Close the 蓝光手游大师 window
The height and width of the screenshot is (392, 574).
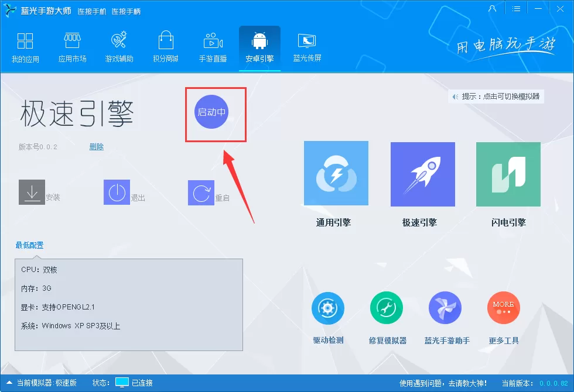pos(560,9)
